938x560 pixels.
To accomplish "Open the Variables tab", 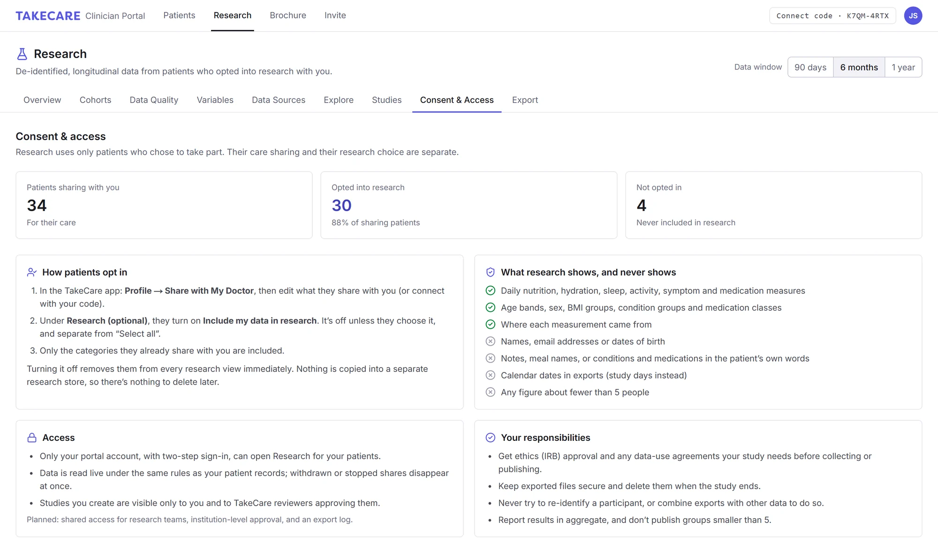I will (x=215, y=100).
